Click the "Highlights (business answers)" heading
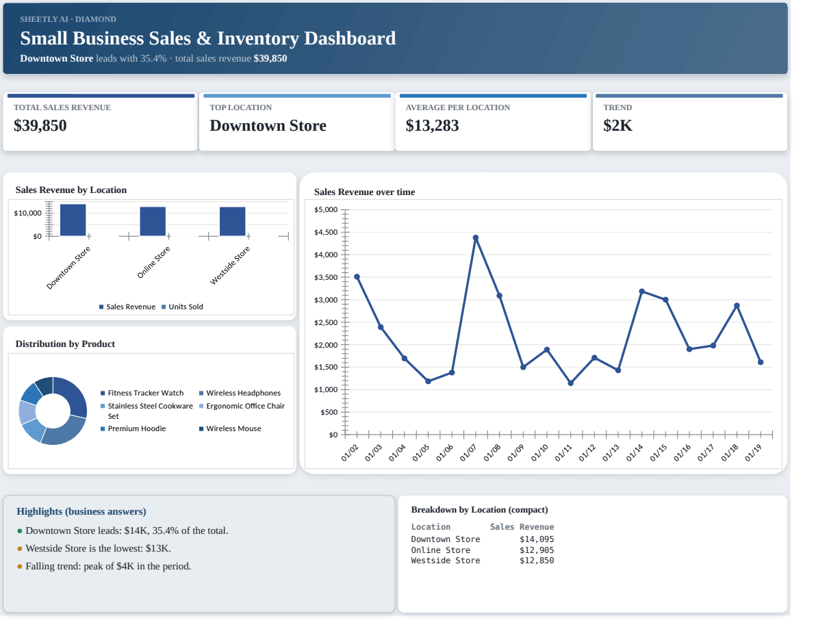The height and width of the screenshot is (631, 840). click(x=81, y=511)
